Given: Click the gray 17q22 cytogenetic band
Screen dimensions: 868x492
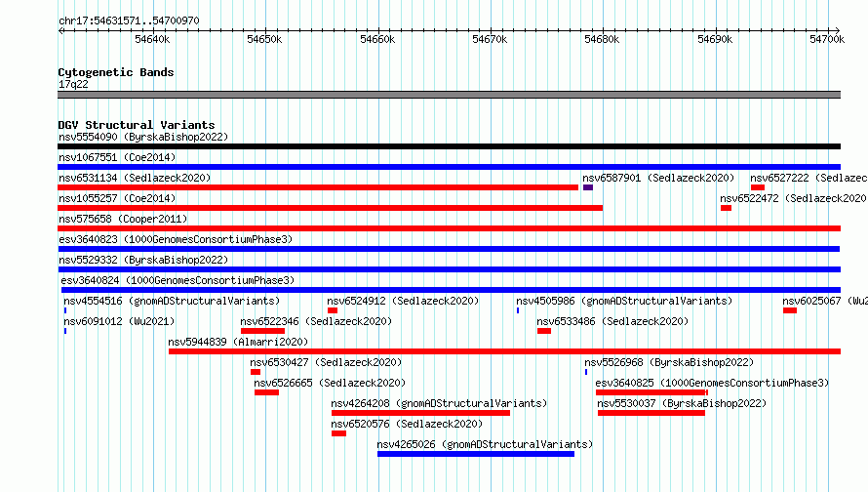Looking at the screenshot, I should pyautogui.click(x=449, y=95).
